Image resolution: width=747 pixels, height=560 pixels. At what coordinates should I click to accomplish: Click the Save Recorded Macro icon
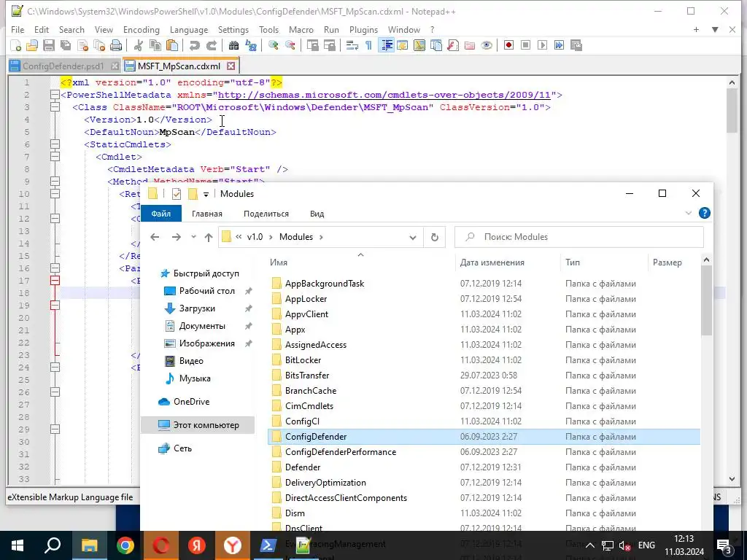tap(576, 45)
